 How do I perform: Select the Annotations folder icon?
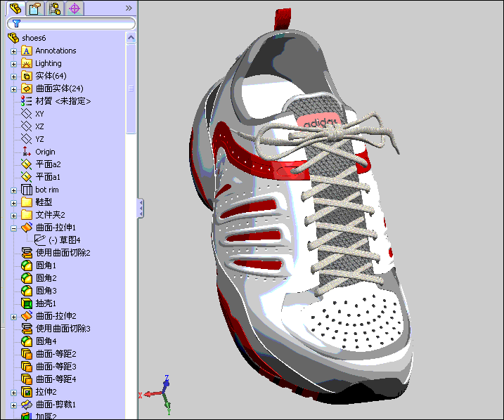click(x=26, y=51)
